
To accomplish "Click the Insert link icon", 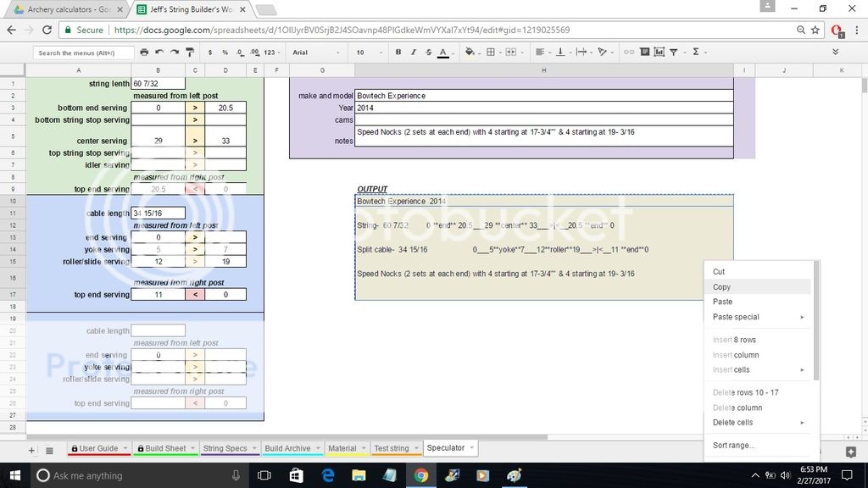I will point(628,52).
